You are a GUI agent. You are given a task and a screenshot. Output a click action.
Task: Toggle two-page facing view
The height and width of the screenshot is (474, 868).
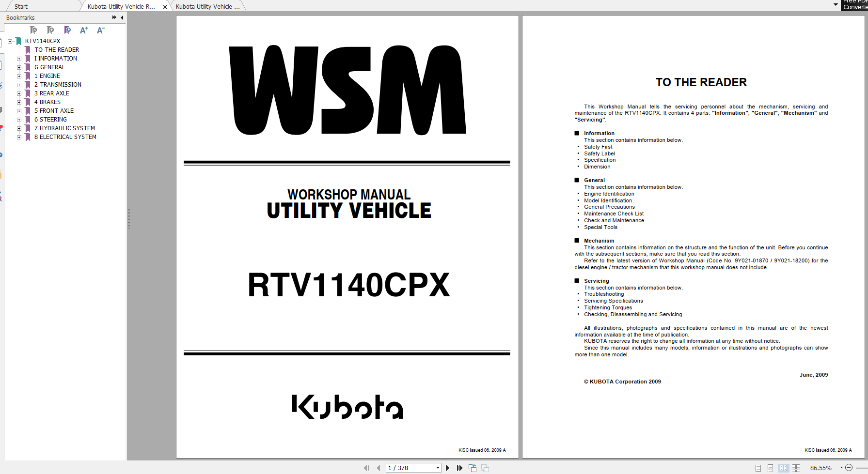click(783, 468)
